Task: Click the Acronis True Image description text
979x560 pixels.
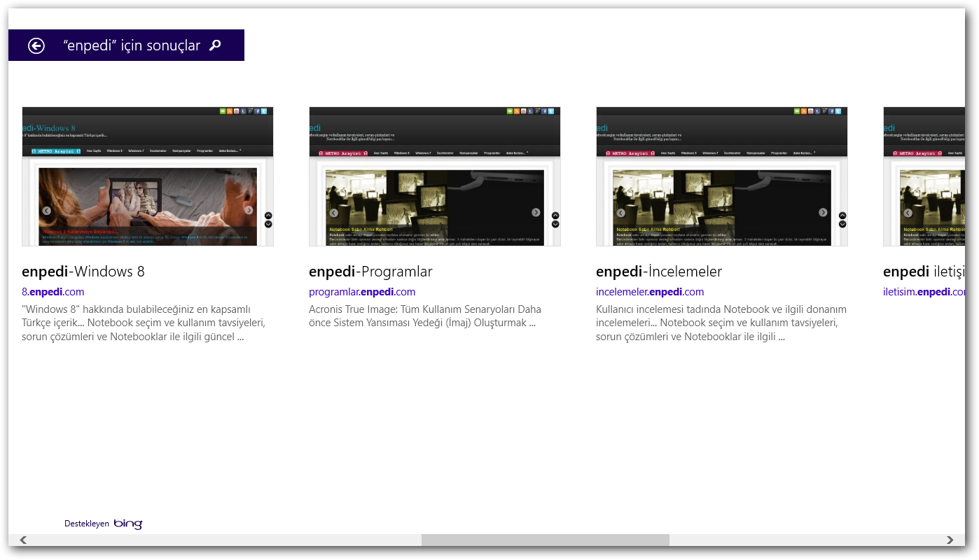Action: point(425,316)
